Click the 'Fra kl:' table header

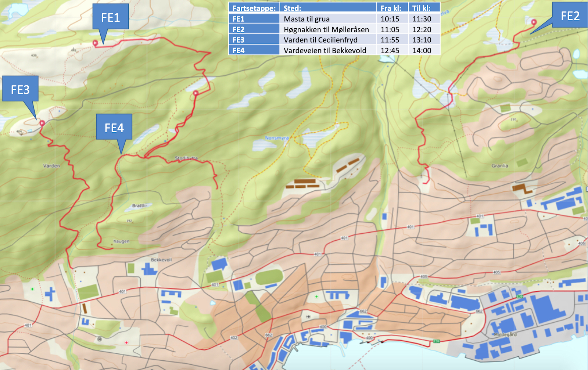[x=392, y=8]
